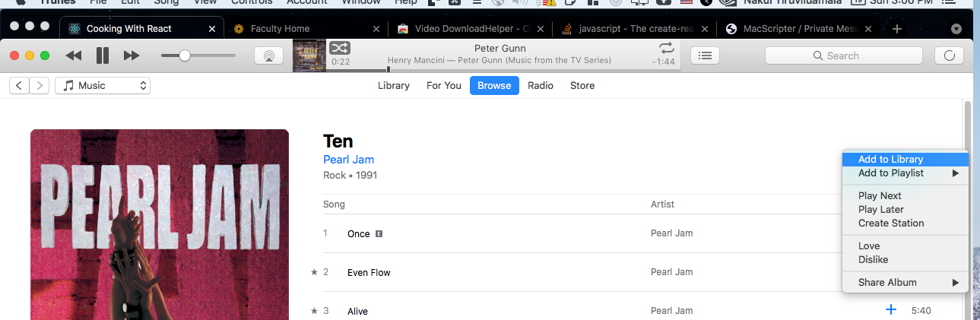Click the 5:40 duration for Alive

(x=921, y=311)
